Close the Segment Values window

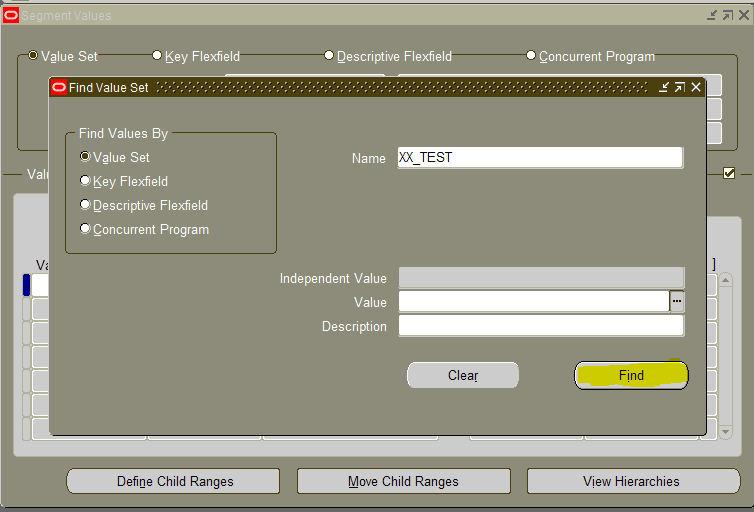(x=744, y=15)
